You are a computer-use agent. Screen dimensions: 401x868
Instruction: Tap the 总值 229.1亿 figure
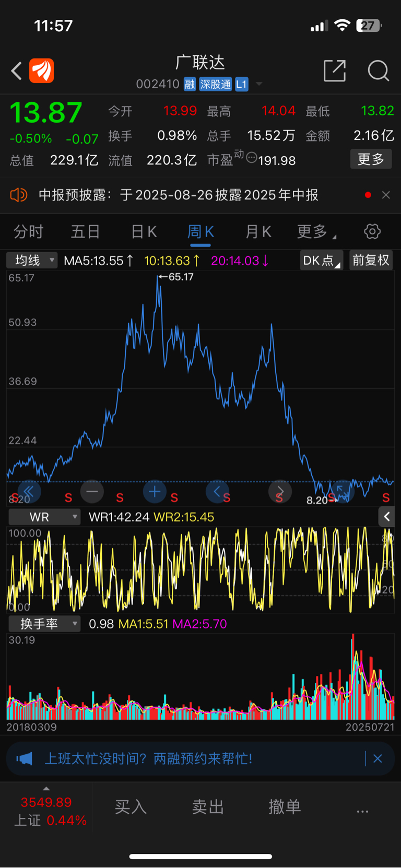[x=54, y=160]
